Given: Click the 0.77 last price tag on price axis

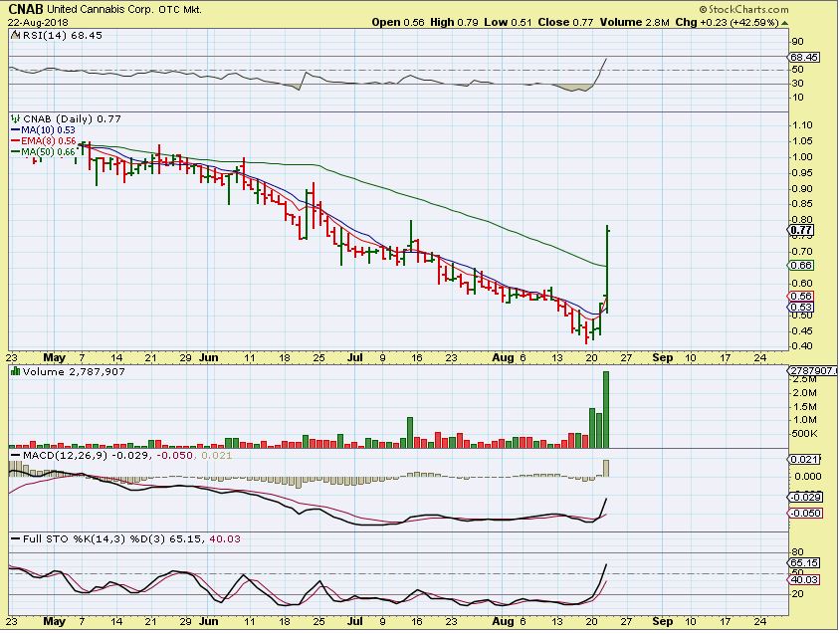Looking at the screenshot, I should point(801,231).
